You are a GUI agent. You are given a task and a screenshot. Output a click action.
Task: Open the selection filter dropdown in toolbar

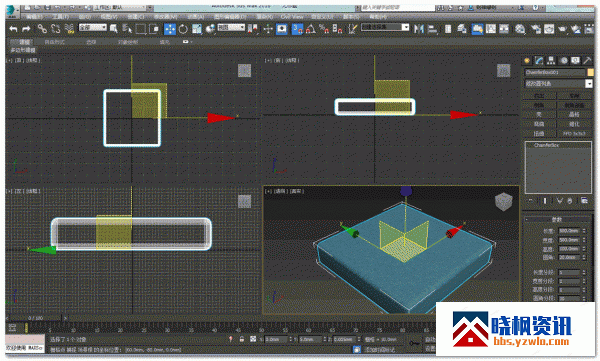coord(93,27)
